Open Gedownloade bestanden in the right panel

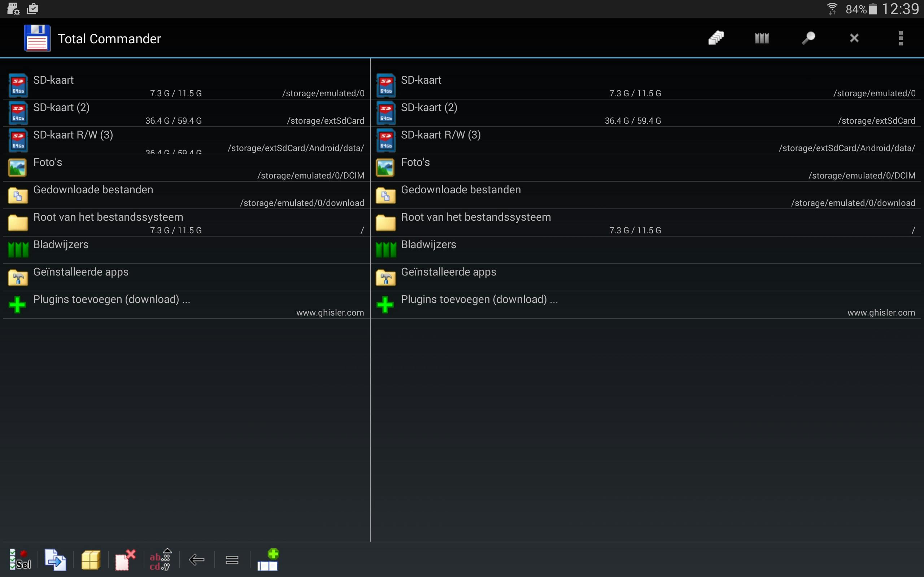(x=496, y=195)
